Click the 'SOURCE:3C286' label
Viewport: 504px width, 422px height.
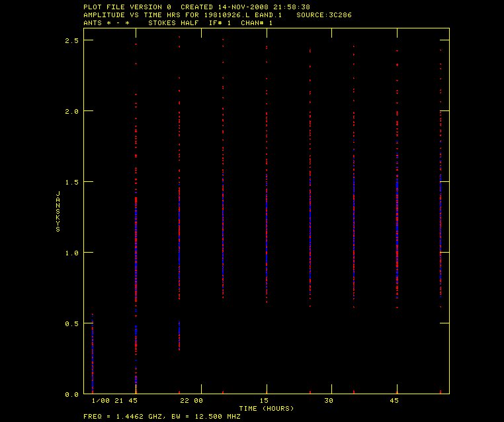[324, 15]
